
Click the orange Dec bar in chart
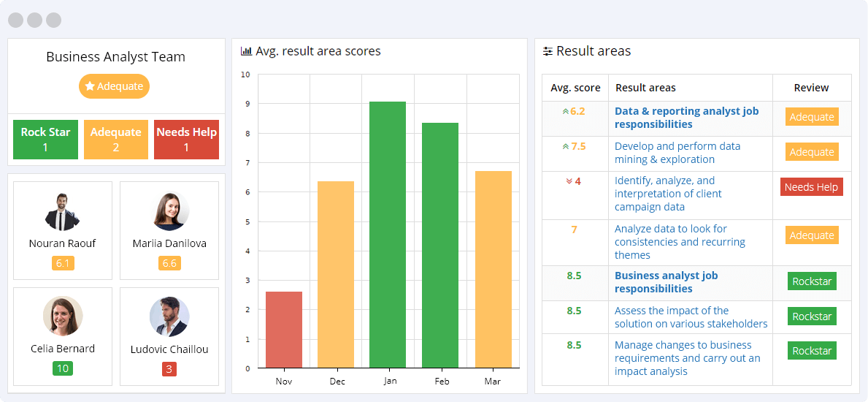point(336,275)
